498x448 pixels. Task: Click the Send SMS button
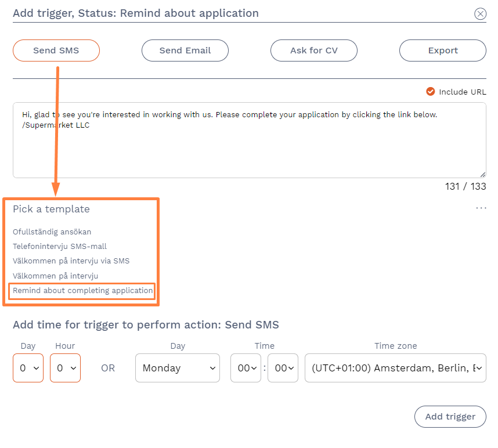pyautogui.click(x=56, y=50)
